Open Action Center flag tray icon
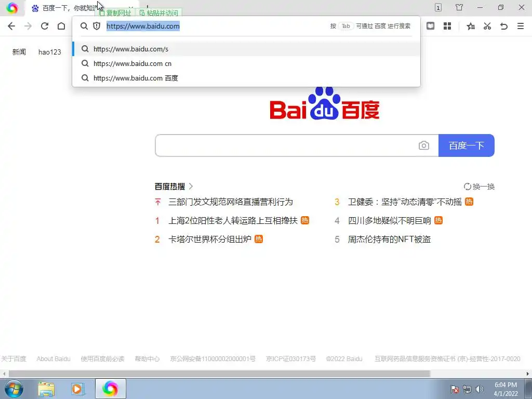Screen dimensions: 532x399 (455, 389)
